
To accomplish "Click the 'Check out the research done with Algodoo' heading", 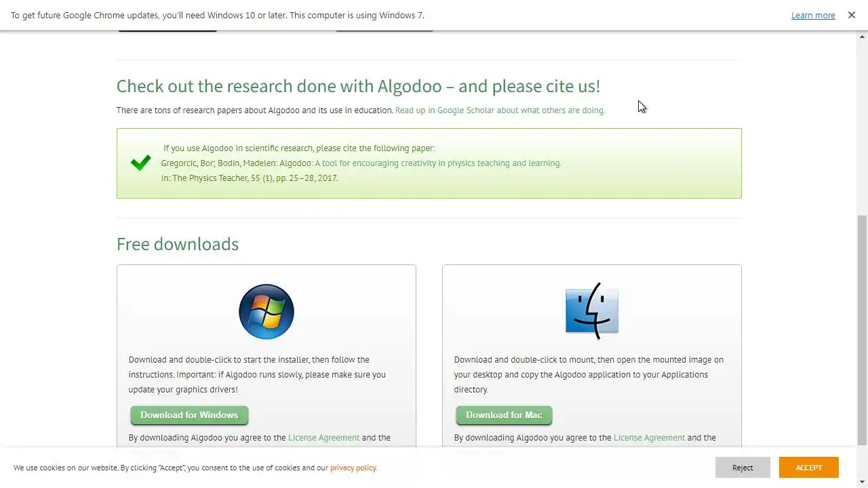I will tap(358, 86).
